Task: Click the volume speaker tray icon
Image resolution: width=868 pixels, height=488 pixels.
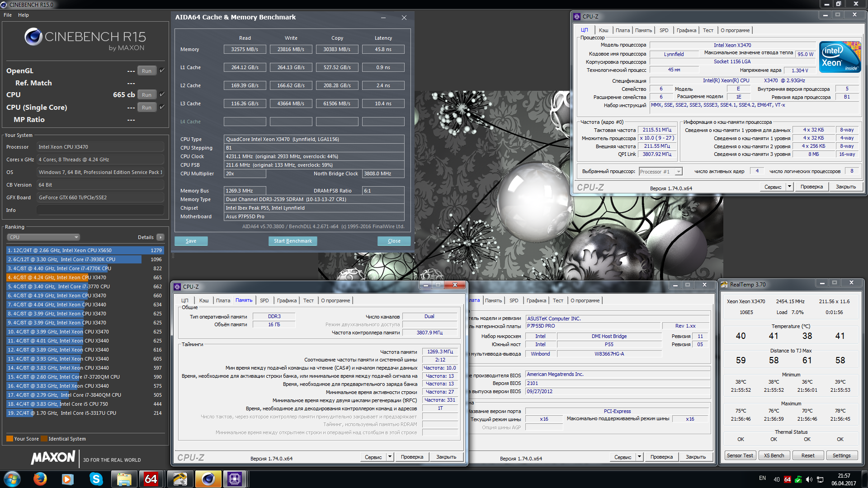Action: 809,479
